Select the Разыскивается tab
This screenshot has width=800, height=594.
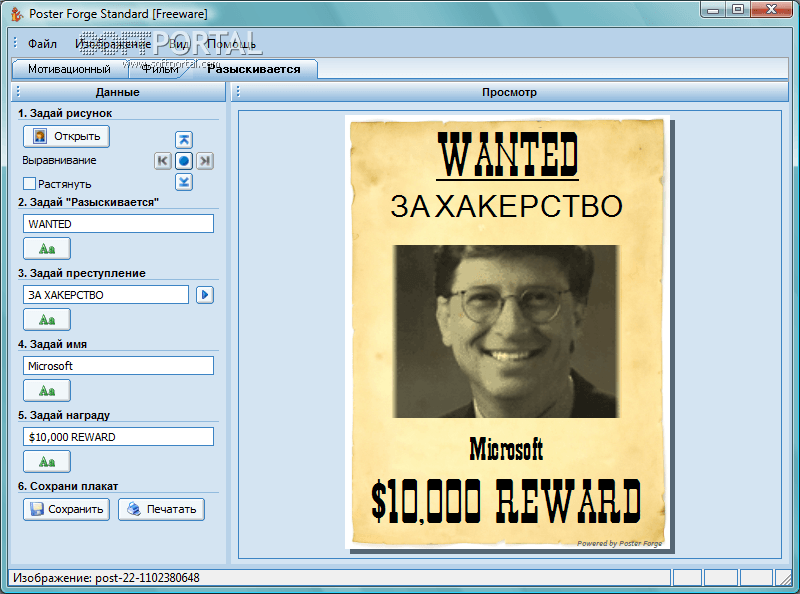pos(254,69)
